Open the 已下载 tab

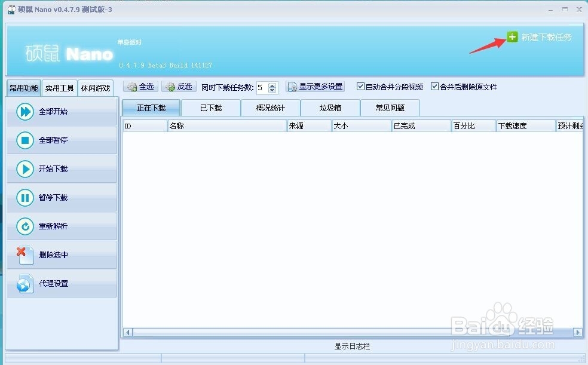point(211,108)
